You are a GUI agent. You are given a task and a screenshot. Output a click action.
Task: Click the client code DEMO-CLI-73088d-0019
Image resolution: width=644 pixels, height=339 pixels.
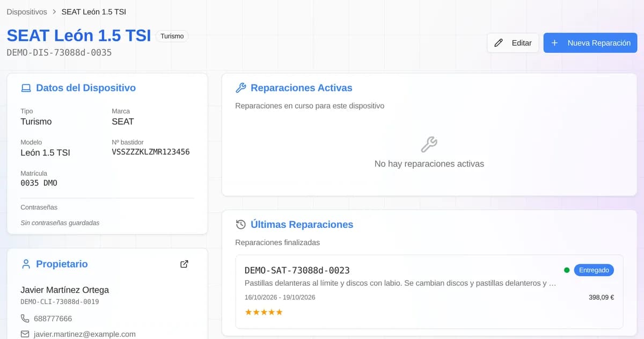[60, 302]
